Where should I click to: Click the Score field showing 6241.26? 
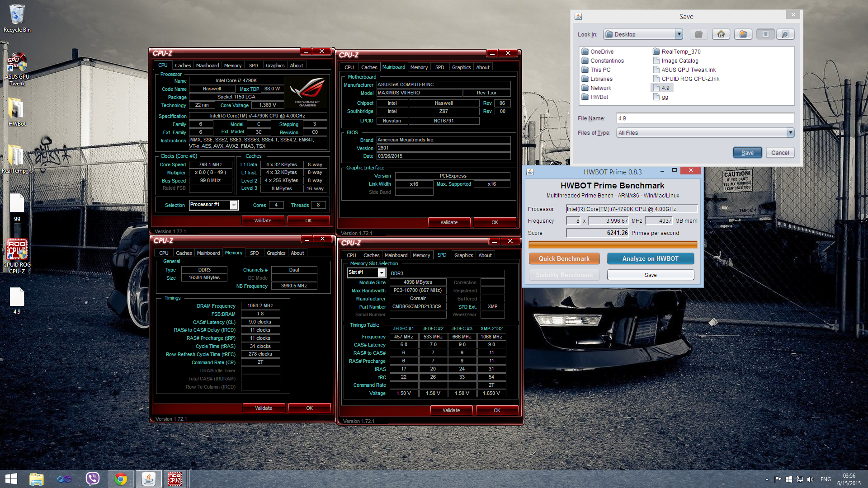click(597, 233)
